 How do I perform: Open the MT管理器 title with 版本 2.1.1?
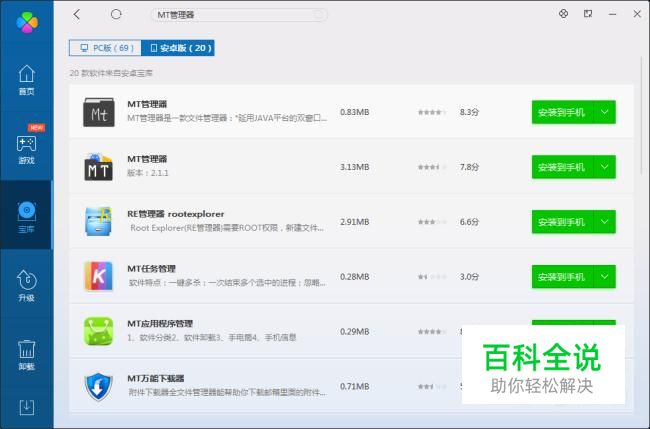coord(147,159)
